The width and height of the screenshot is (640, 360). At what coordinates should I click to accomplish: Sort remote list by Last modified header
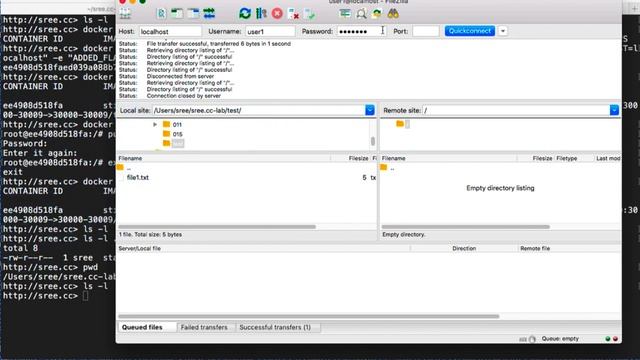608,158
